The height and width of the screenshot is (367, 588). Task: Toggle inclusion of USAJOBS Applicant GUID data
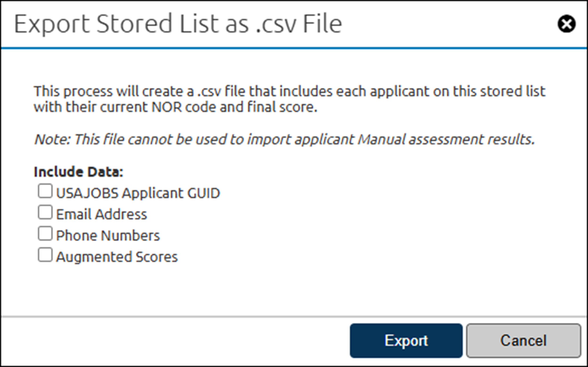point(45,191)
